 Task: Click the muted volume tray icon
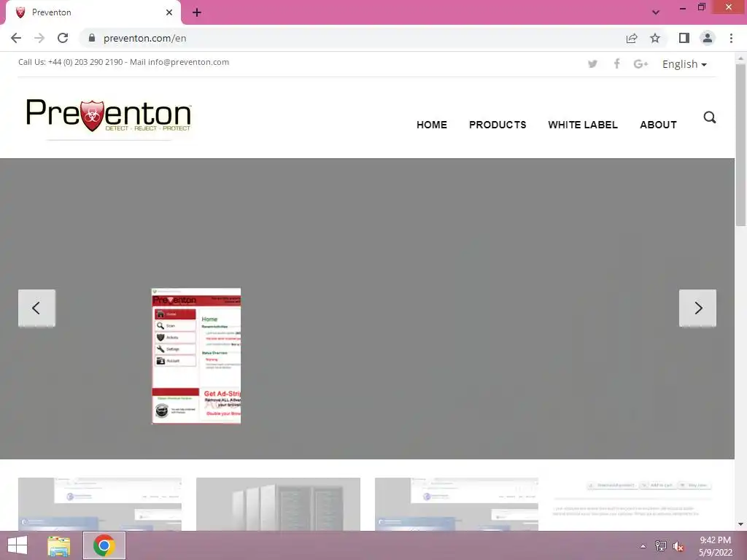tap(678, 546)
